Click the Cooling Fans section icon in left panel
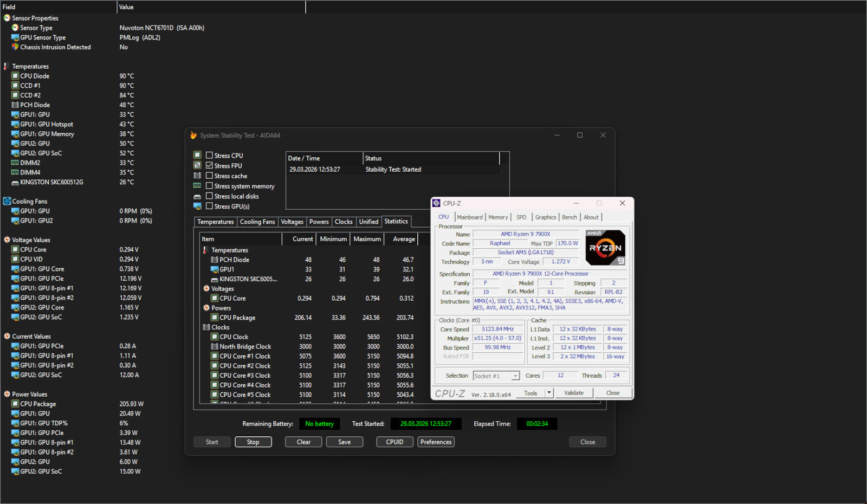This screenshot has width=867, height=504. [7, 201]
